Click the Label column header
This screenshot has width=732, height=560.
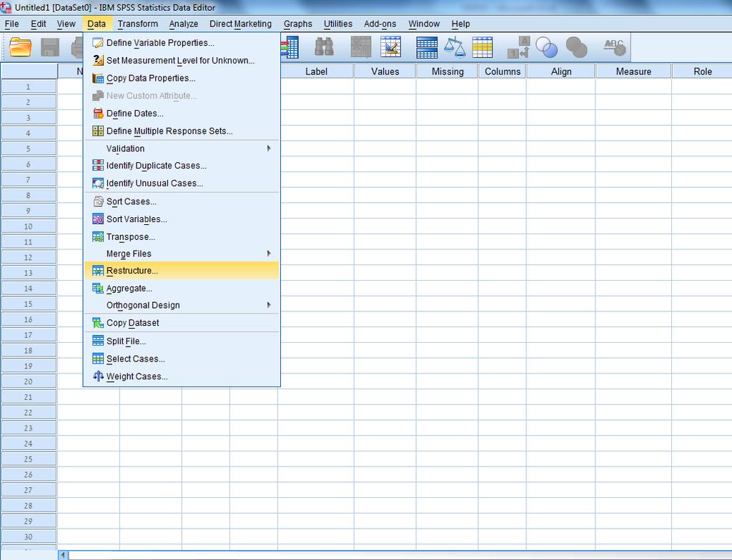click(x=316, y=71)
